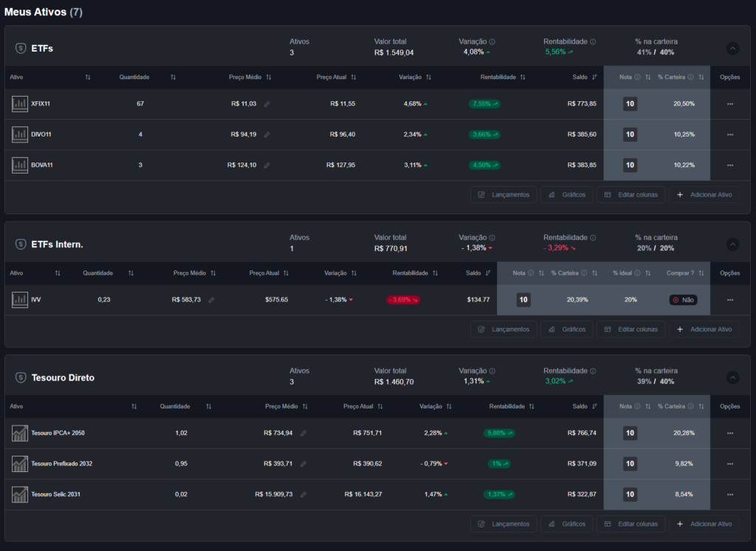The image size is (756, 551).
Task: Open Lançamentos in ETFs Intern. section
Action: coord(504,329)
